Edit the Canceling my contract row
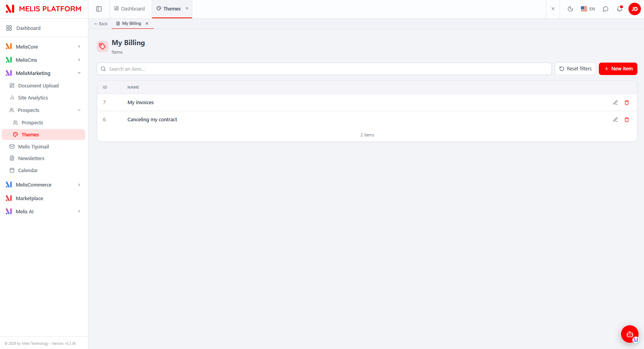 click(616, 120)
